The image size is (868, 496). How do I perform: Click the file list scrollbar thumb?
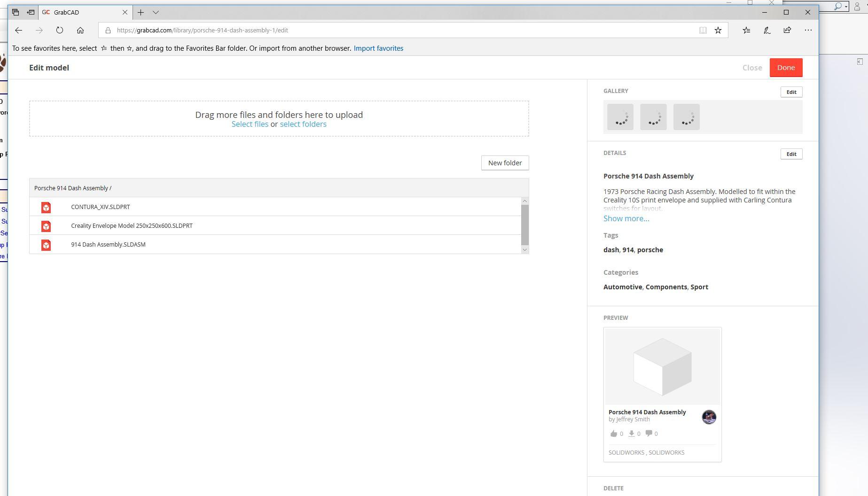[x=525, y=225]
